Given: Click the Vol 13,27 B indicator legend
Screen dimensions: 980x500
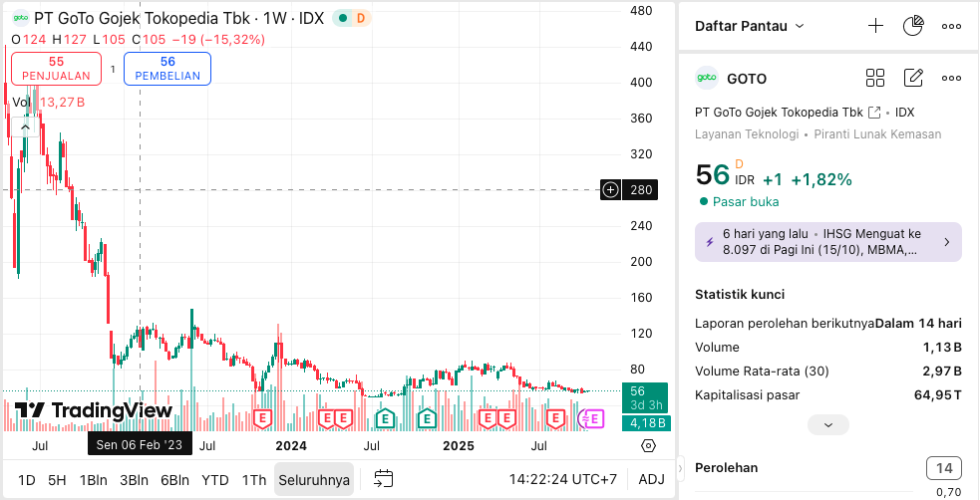Looking at the screenshot, I should click(x=49, y=103).
